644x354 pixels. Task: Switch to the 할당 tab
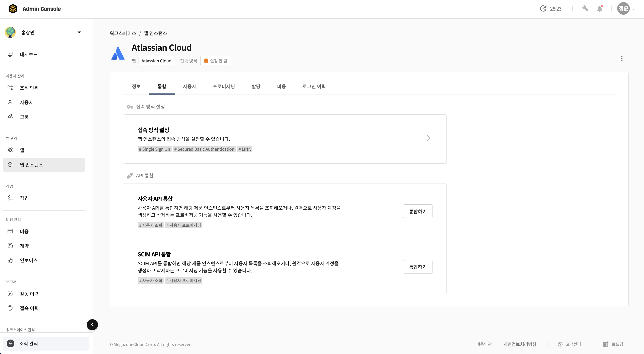pyautogui.click(x=256, y=86)
